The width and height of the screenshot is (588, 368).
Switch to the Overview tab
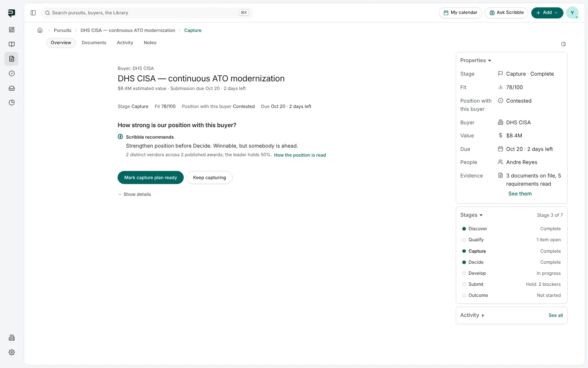pyautogui.click(x=61, y=43)
